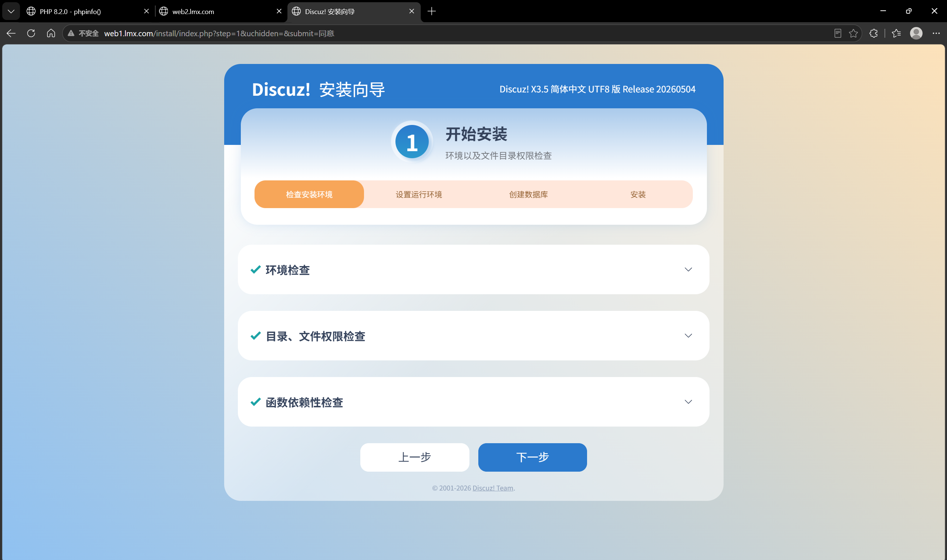Close the PHP 8.2.0 phpinfo() tab
Viewport: 947px width, 560px height.
click(x=146, y=11)
